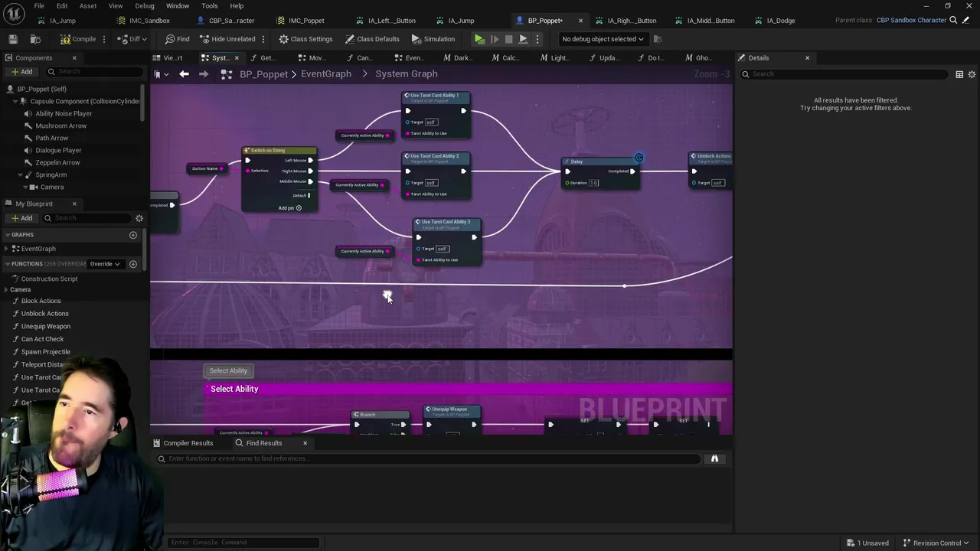This screenshot has height=551, width=980.
Task: Close the System Graph tab
Action: pyautogui.click(x=237, y=58)
